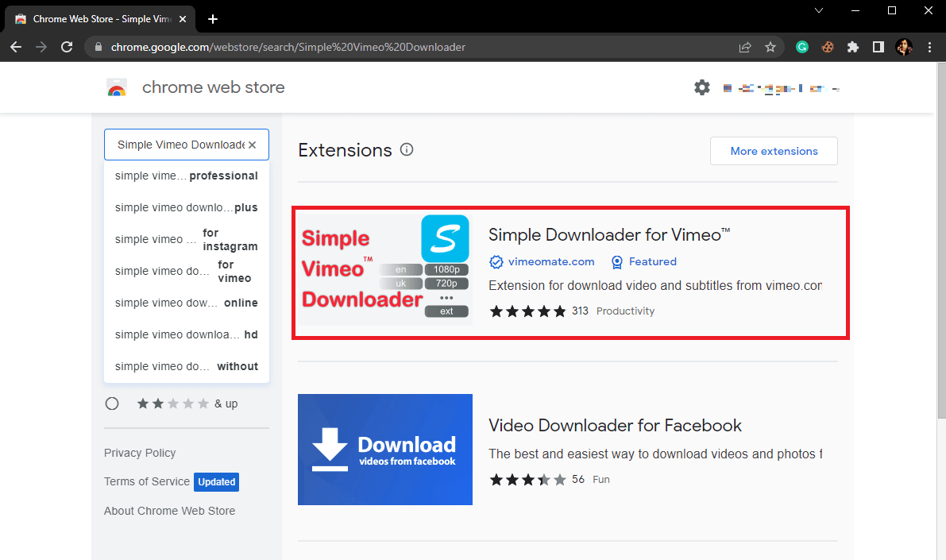Open the Terms of Service link

coord(147,481)
